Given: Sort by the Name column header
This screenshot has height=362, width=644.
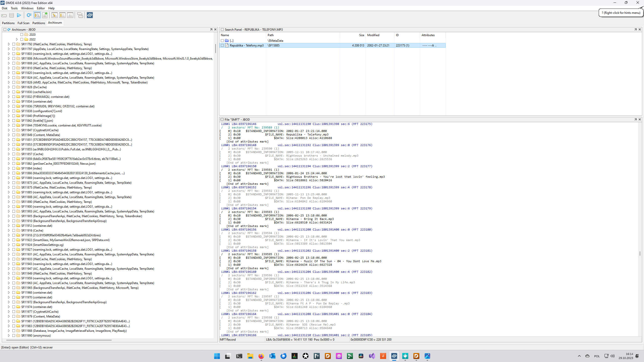Looking at the screenshot, I should pyautogui.click(x=243, y=35).
